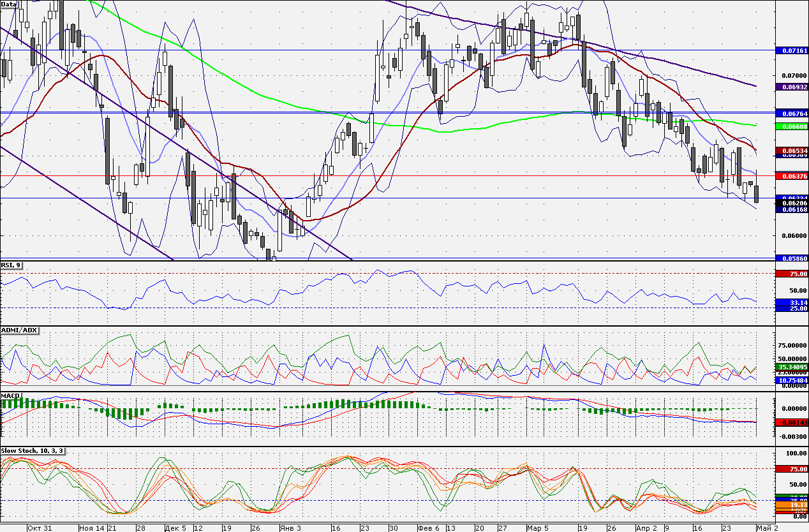The height and width of the screenshot is (532, 809).
Task: Click the Окт 31 date label
Action: tap(39, 528)
